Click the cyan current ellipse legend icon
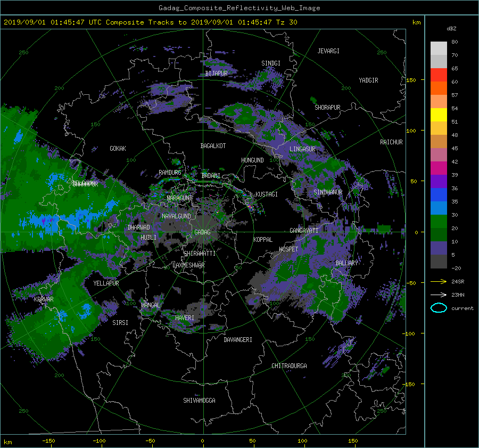The image size is (479, 448). tap(439, 308)
